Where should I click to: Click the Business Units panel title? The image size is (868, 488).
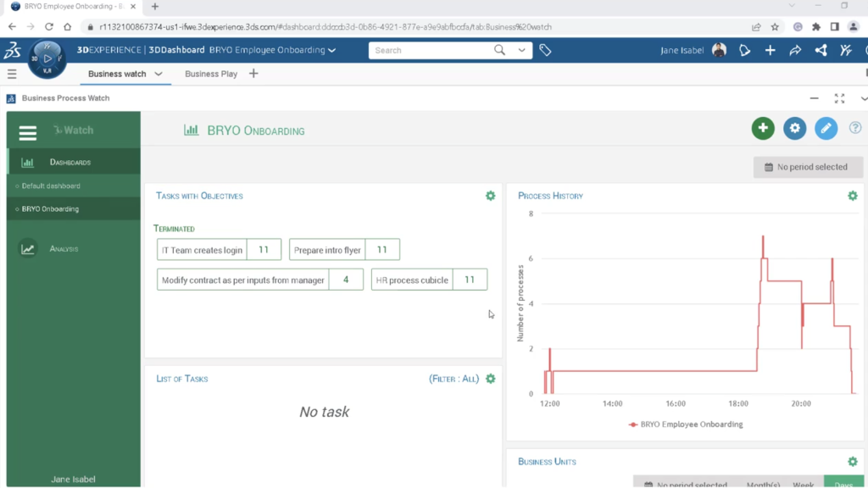point(547,462)
